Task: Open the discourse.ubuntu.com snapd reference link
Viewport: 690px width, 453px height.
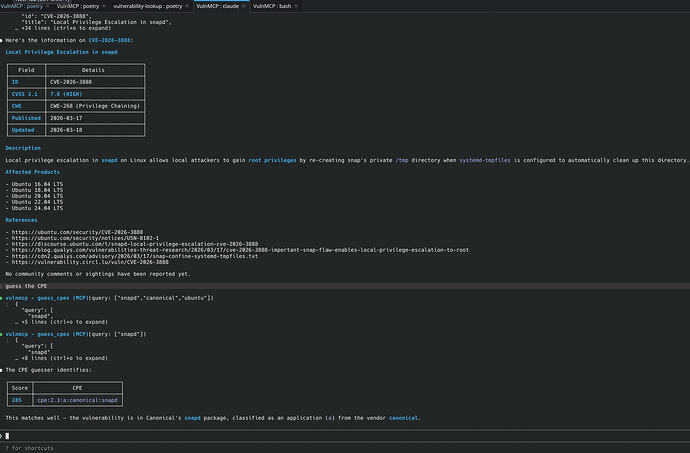Action: (x=121, y=244)
